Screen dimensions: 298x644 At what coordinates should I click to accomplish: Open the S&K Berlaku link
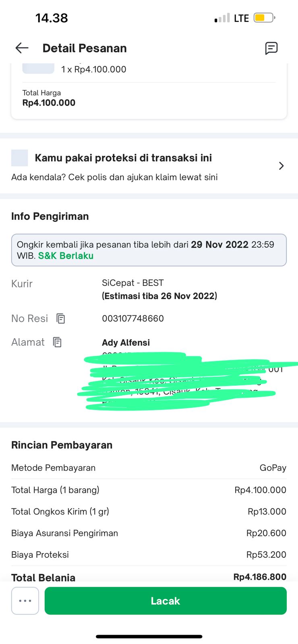[66, 256]
